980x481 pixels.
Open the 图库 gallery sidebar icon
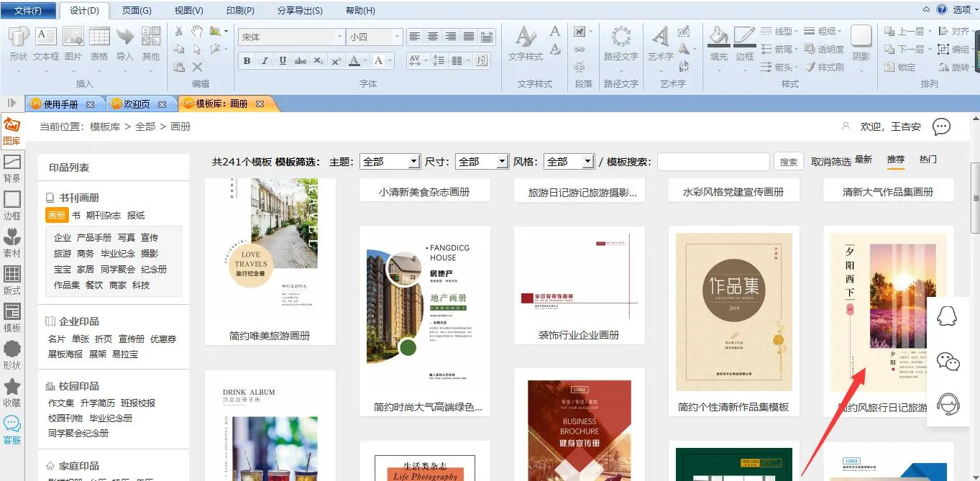pos(12,130)
